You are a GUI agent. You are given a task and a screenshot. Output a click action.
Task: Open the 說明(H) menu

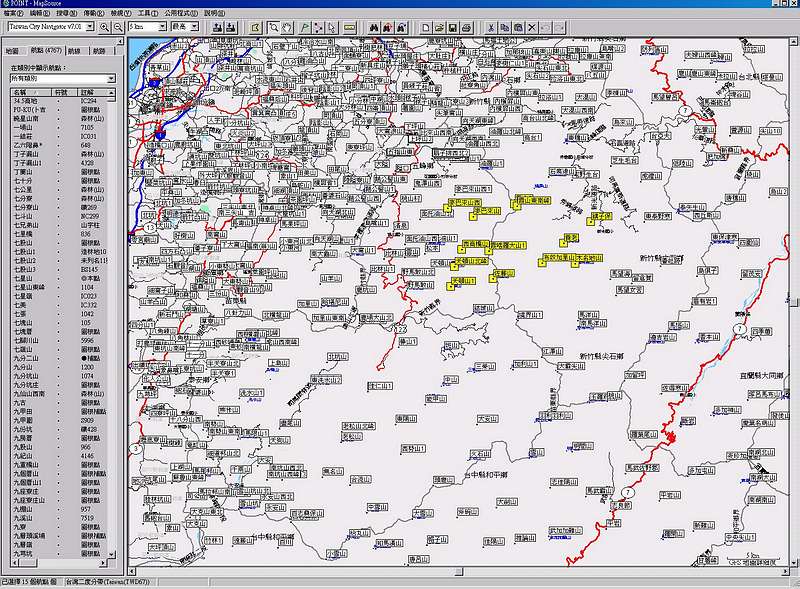click(x=214, y=13)
